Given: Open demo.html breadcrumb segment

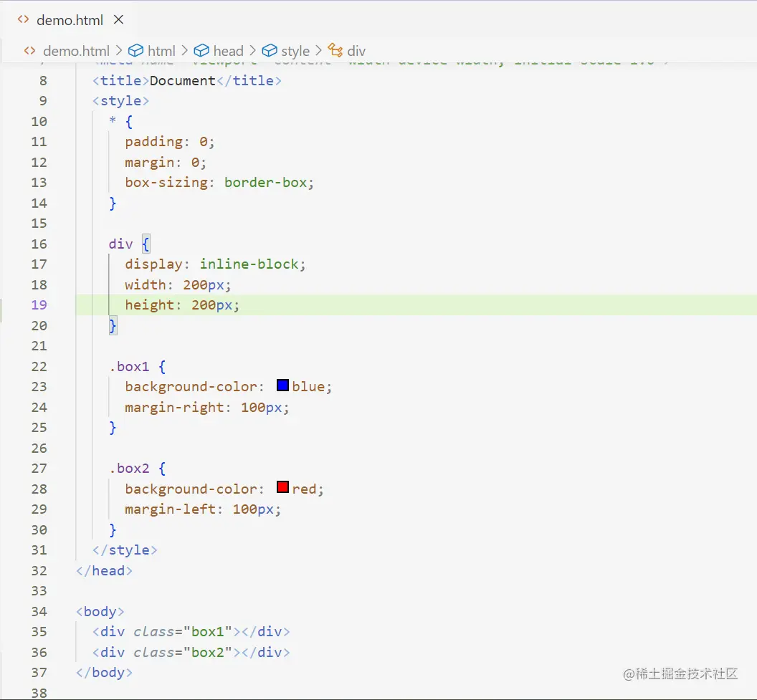Looking at the screenshot, I should [x=76, y=51].
